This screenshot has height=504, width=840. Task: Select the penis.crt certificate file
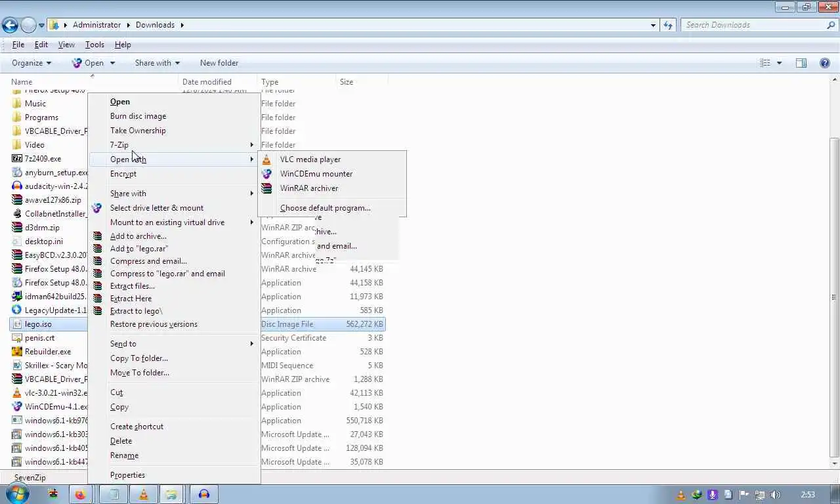[x=39, y=338]
